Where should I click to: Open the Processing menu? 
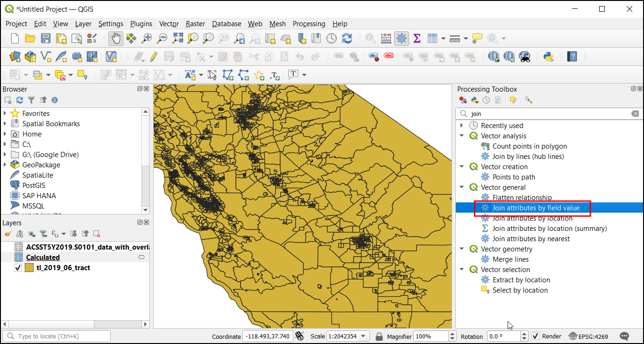[x=309, y=24]
